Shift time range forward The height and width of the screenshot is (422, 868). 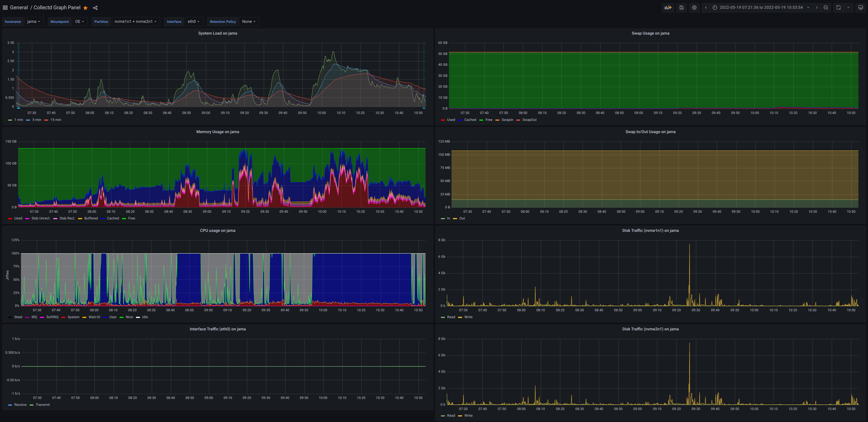pyautogui.click(x=817, y=7)
